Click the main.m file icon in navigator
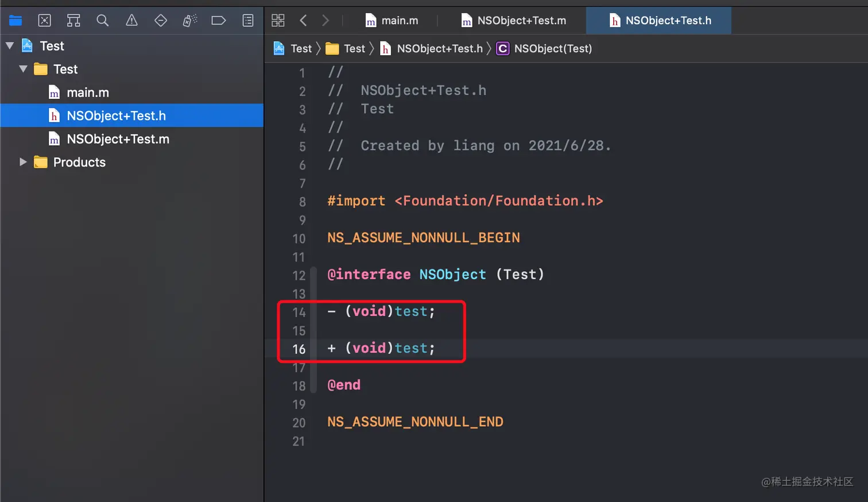The image size is (868, 502). click(54, 92)
